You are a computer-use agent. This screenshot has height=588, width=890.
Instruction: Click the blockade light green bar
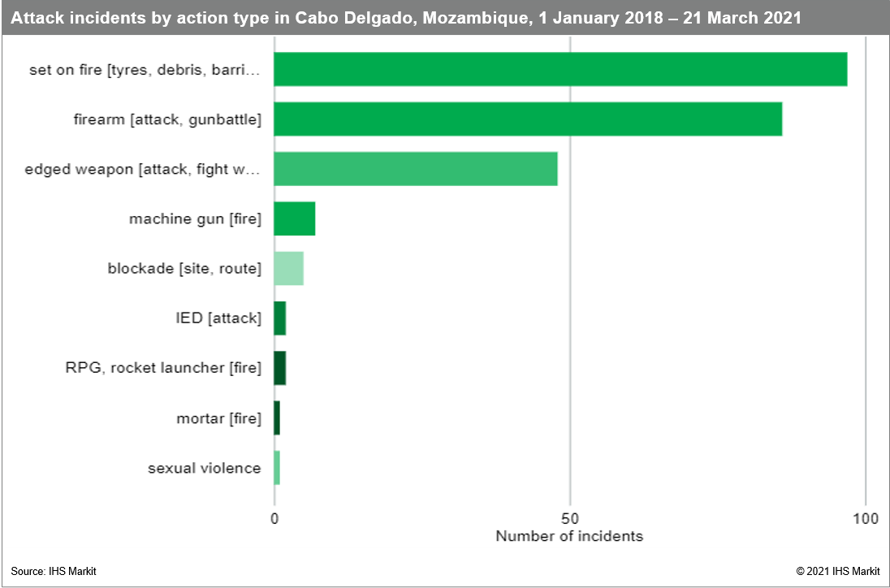point(288,269)
